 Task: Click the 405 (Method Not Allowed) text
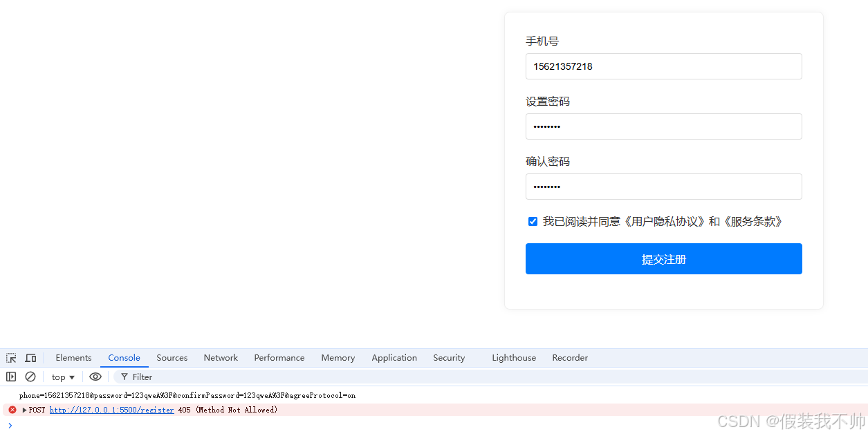[x=228, y=410]
